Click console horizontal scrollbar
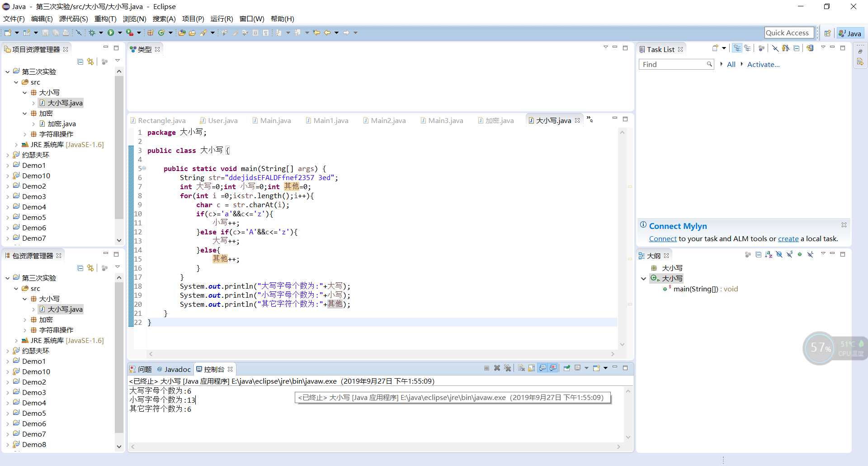The height and width of the screenshot is (466, 868). (x=375, y=447)
